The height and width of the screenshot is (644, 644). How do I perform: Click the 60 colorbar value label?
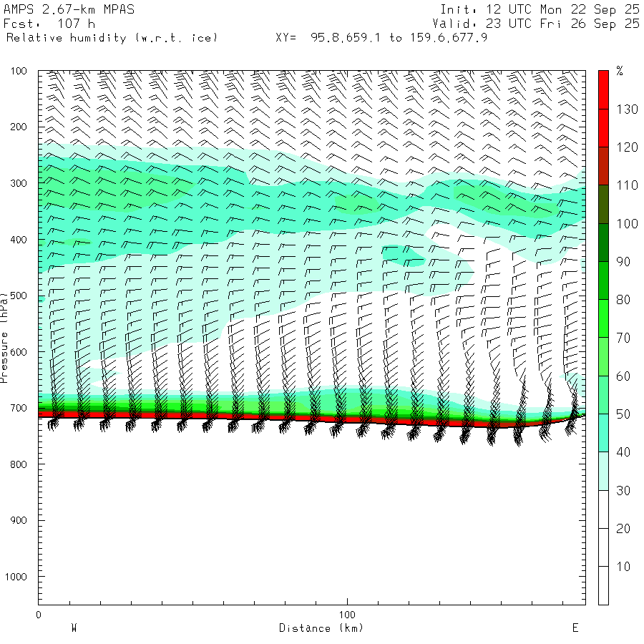click(x=623, y=376)
